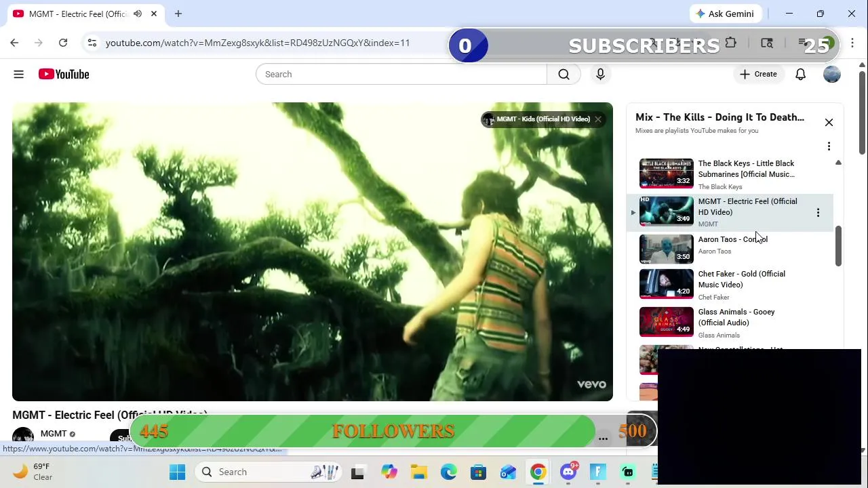Dismiss the MGMT Kids info card
868x488 pixels.
pyautogui.click(x=598, y=119)
